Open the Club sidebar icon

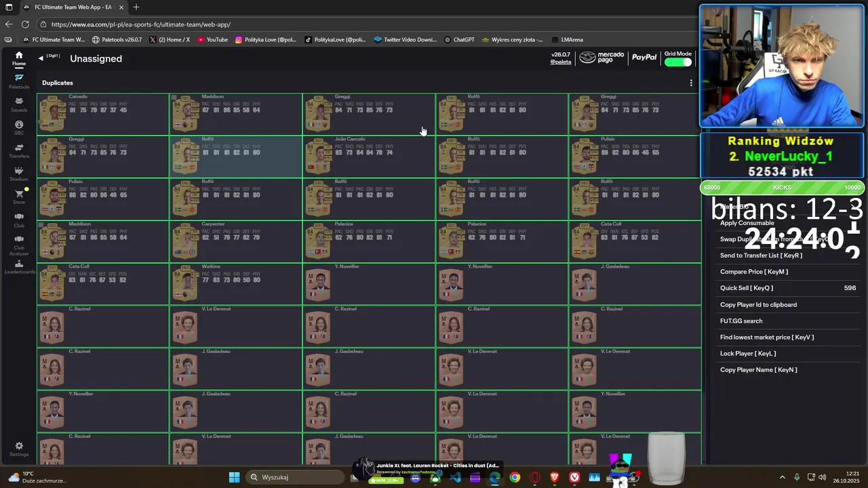pos(19,220)
